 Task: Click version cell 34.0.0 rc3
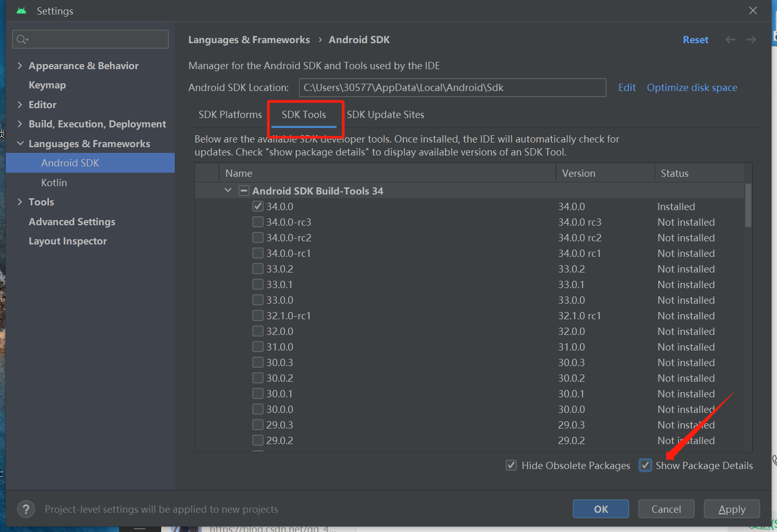[x=580, y=222]
